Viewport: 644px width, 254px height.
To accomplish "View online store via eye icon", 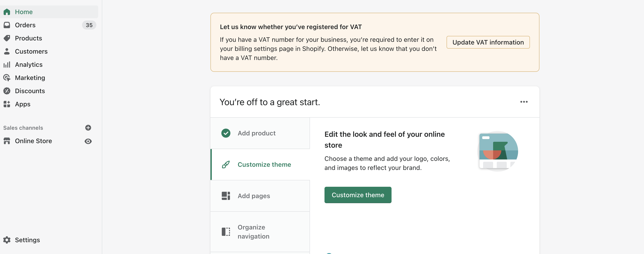I will [x=88, y=141].
